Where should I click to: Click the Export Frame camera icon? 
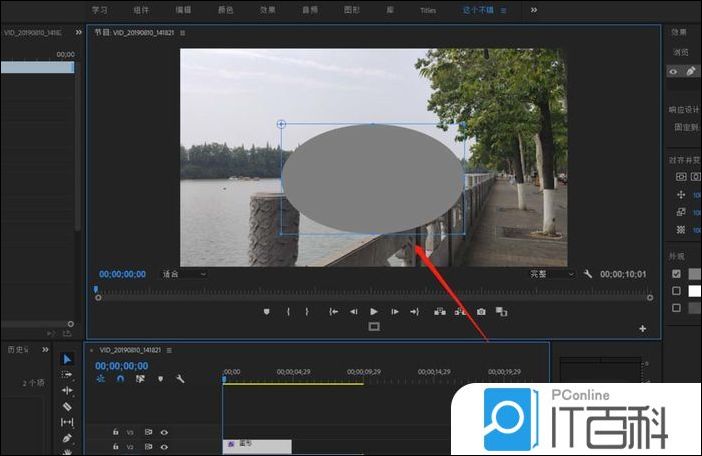point(481,312)
